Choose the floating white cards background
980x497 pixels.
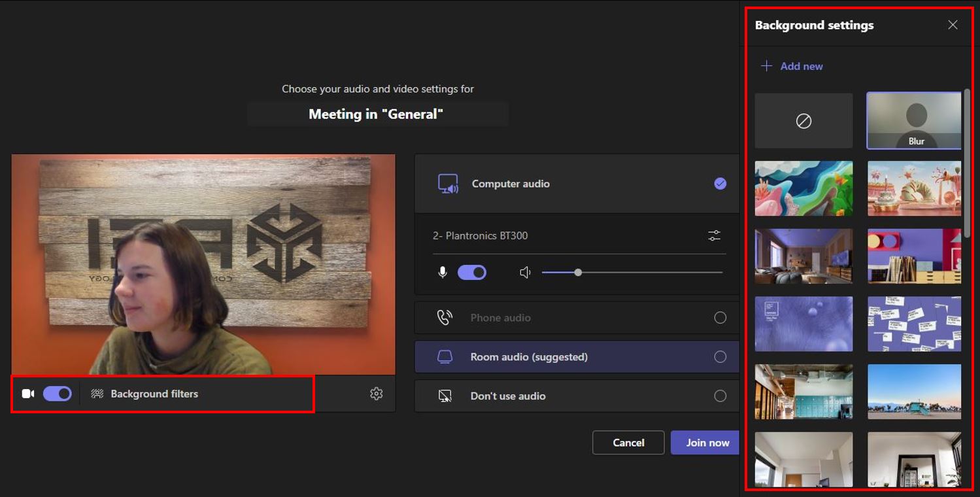click(915, 324)
